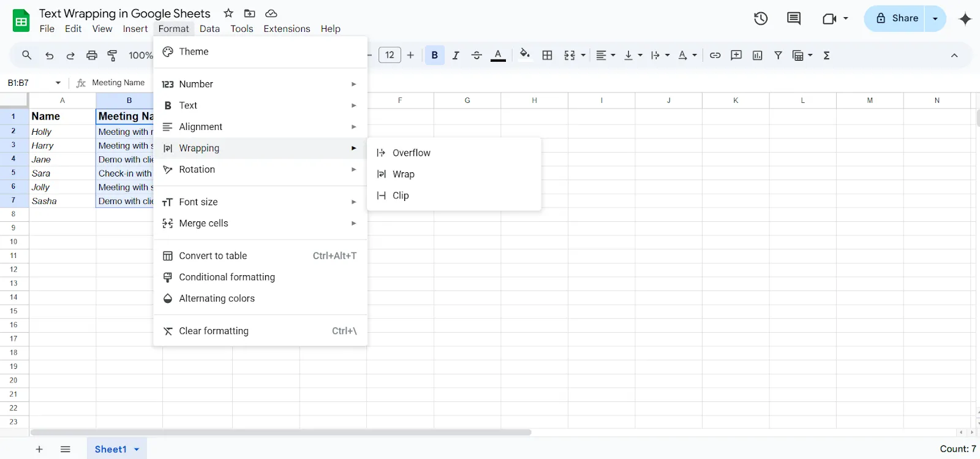The image size is (980, 459).
Task: Select column G header
Action: click(467, 101)
